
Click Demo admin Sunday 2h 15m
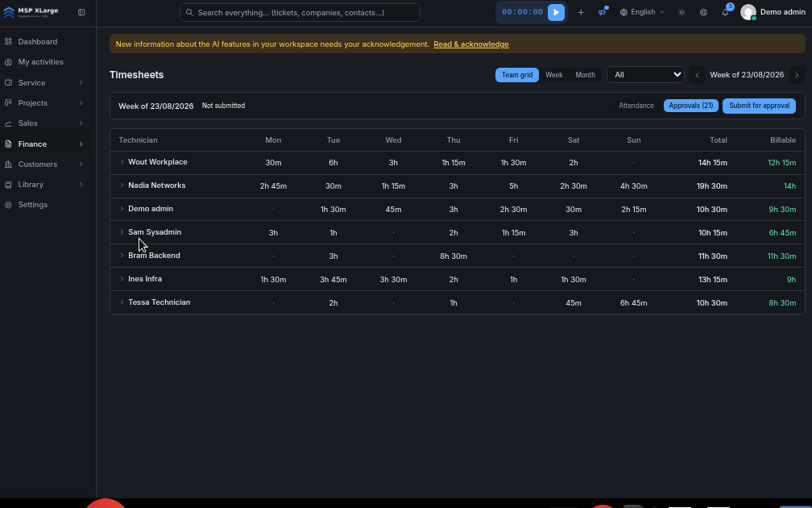pos(633,210)
